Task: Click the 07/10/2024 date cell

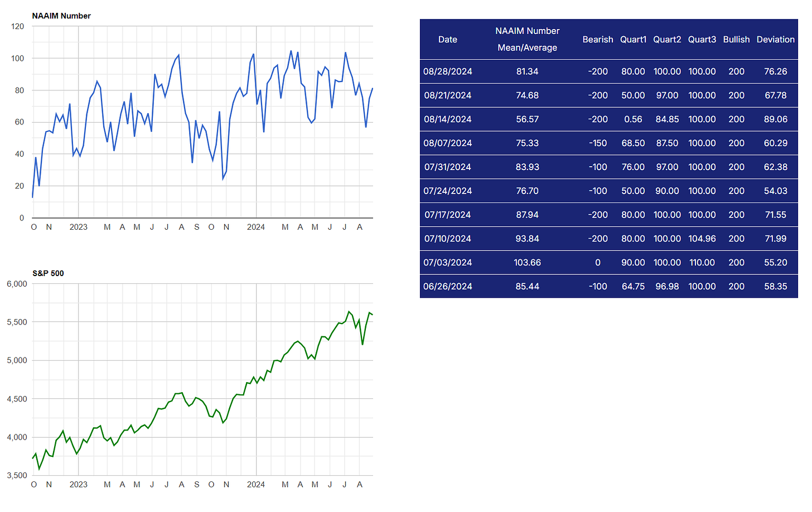Action: [x=447, y=239]
